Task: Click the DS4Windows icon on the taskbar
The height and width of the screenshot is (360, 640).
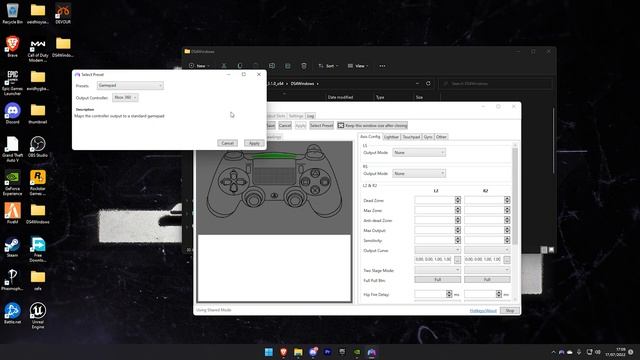Action: [x=371, y=352]
